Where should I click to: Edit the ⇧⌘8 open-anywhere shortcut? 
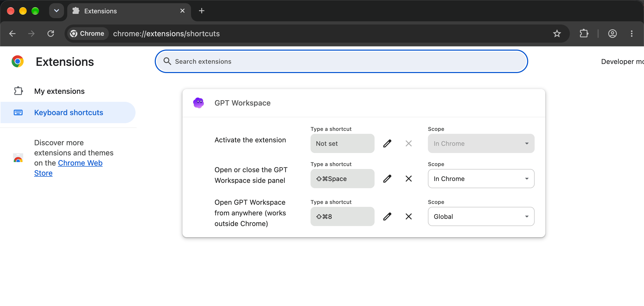[387, 216]
